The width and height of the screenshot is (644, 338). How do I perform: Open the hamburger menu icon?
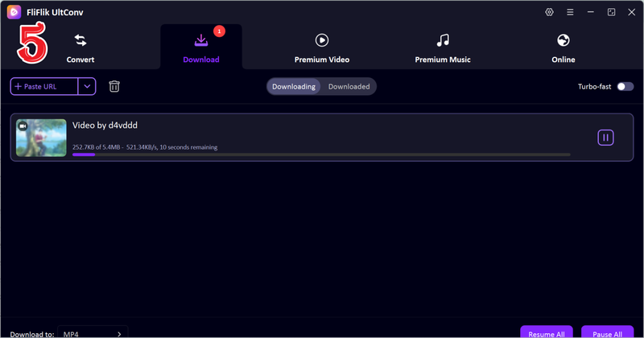click(x=570, y=12)
